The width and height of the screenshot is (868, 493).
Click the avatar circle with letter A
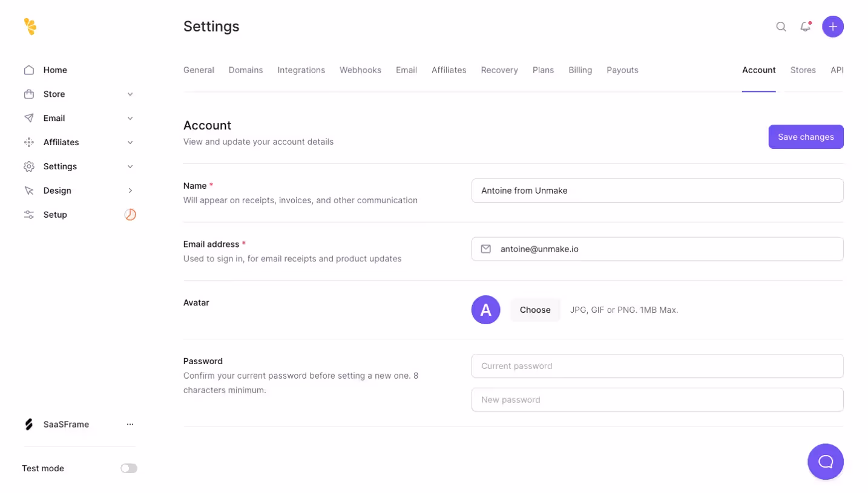coord(485,309)
